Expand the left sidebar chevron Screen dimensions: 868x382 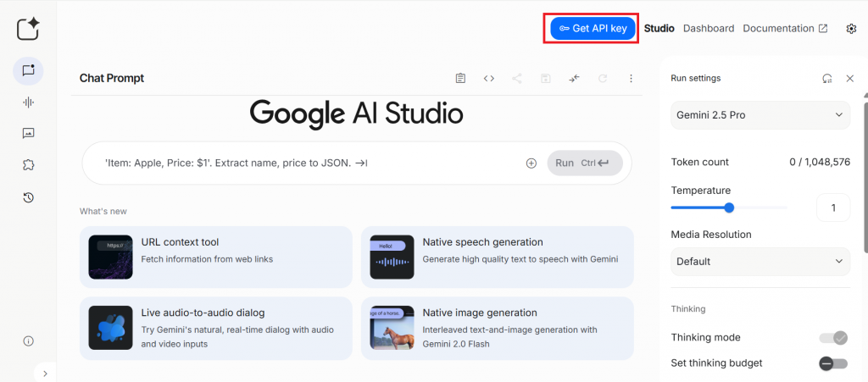click(x=45, y=373)
